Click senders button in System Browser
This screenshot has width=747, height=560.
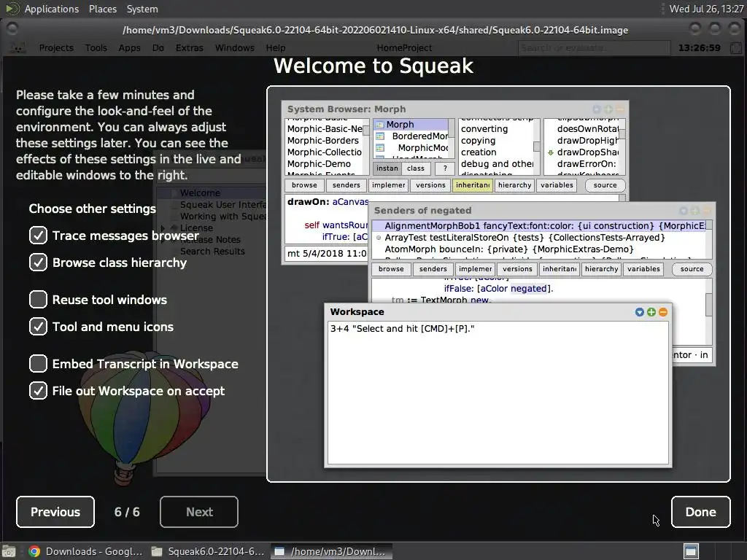[347, 185]
